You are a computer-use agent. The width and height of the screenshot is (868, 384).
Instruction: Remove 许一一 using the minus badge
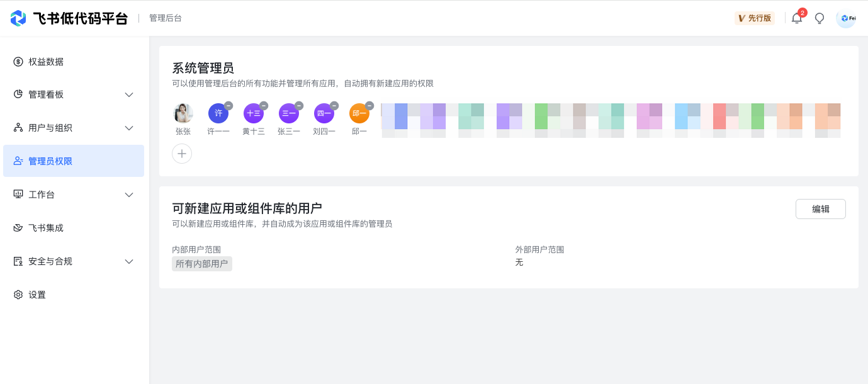tap(228, 106)
